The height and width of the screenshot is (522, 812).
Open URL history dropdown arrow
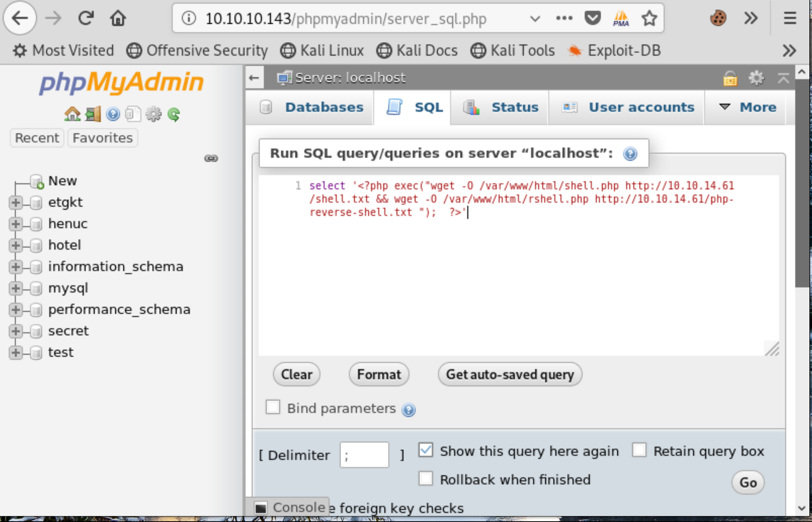535,18
